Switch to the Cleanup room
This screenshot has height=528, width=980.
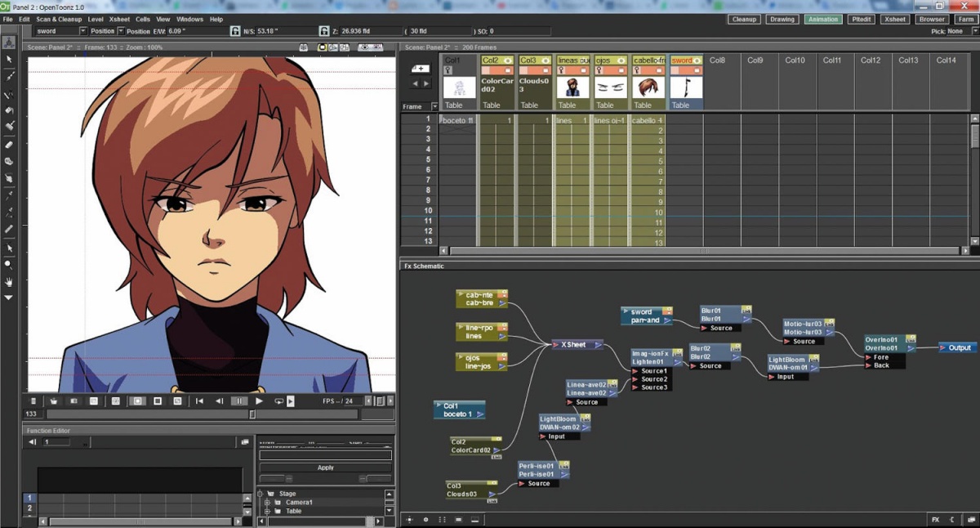coord(744,19)
